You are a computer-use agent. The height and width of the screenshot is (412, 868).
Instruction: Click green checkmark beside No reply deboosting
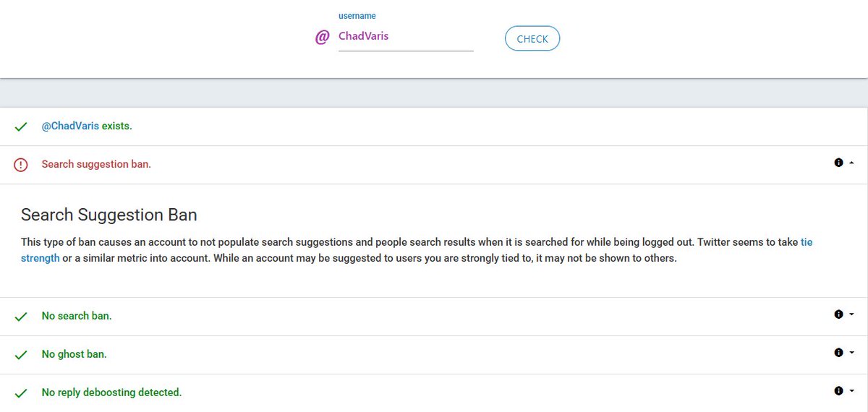21,393
